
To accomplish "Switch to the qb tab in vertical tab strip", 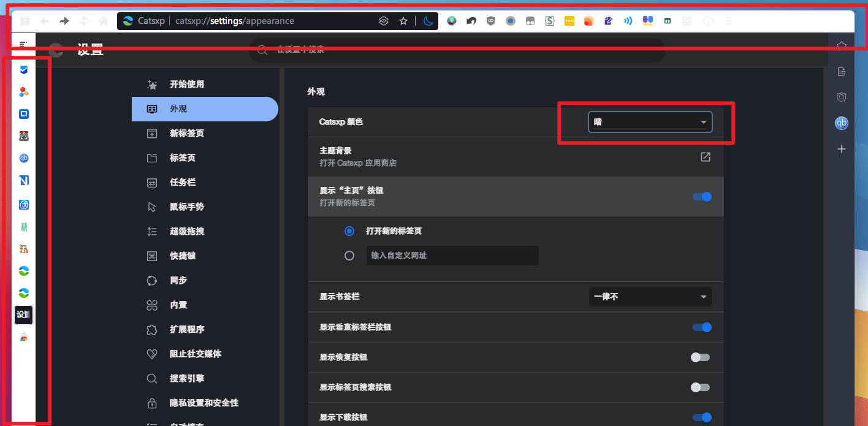I will [x=24, y=158].
